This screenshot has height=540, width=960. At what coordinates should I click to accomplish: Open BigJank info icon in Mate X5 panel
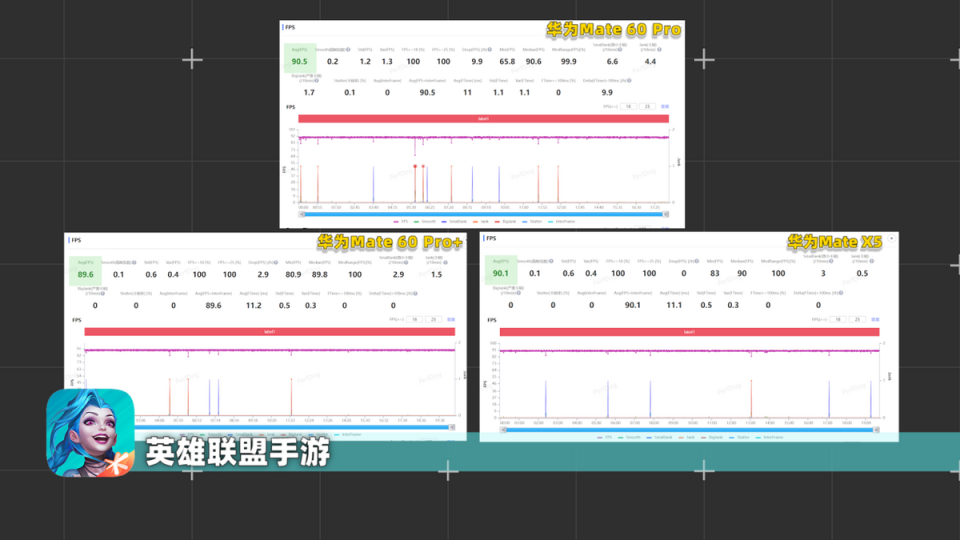point(519,293)
